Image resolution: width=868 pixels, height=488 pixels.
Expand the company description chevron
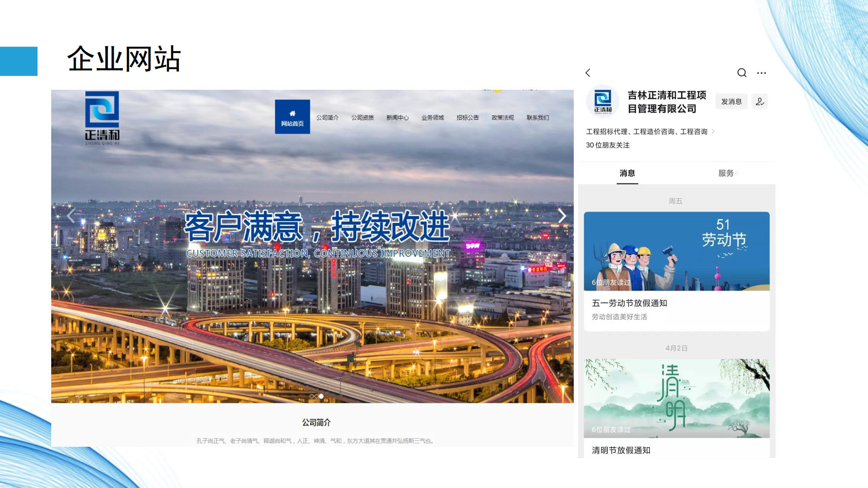(713, 131)
